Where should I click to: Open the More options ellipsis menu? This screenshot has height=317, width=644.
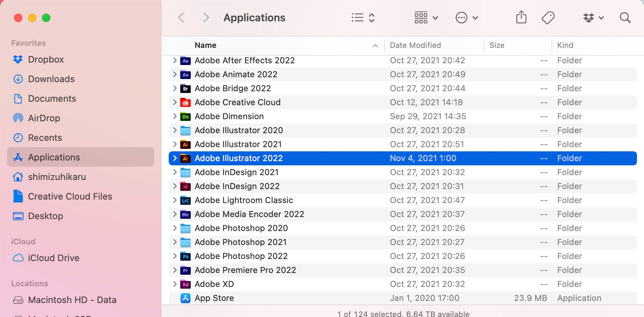(466, 17)
